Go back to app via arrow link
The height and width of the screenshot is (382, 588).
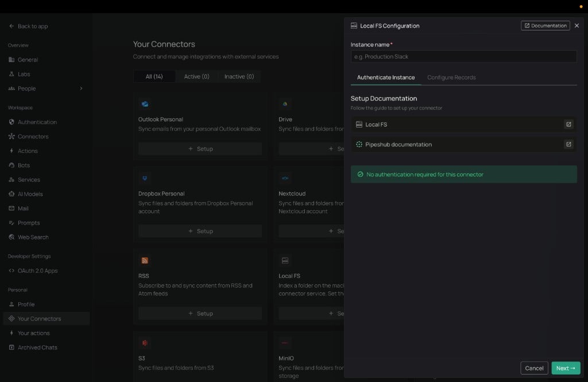(28, 26)
